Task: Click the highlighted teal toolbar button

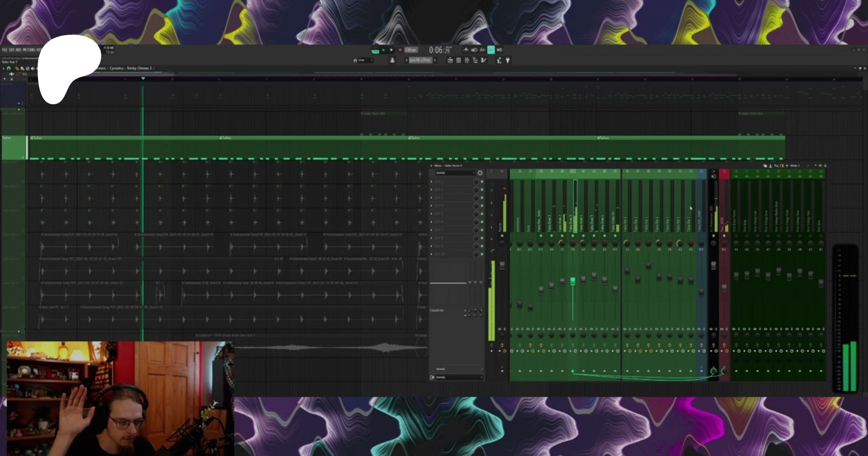Action: tap(491, 50)
